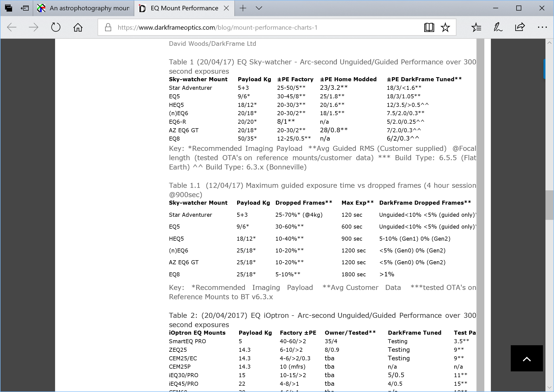Image resolution: width=554 pixels, height=392 pixels.
Task: Add this page to favorites
Action: tap(445, 27)
